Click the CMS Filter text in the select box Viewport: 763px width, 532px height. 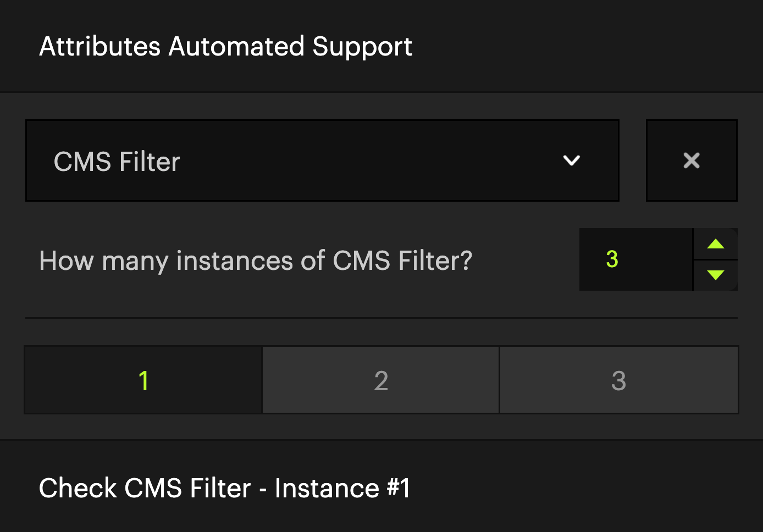tap(117, 162)
